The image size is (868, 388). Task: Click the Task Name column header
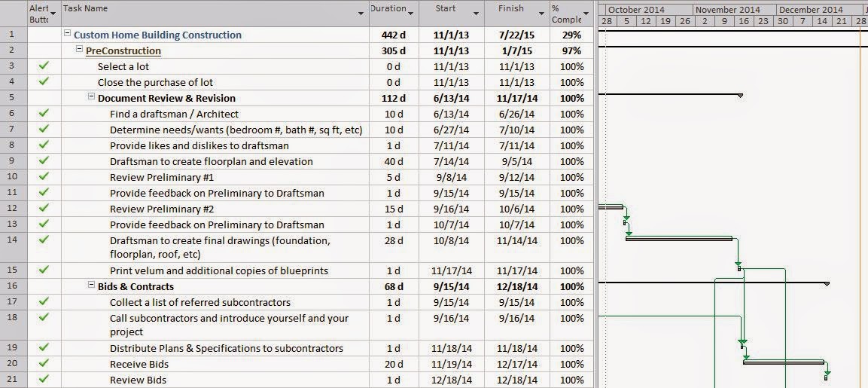point(215,14)
